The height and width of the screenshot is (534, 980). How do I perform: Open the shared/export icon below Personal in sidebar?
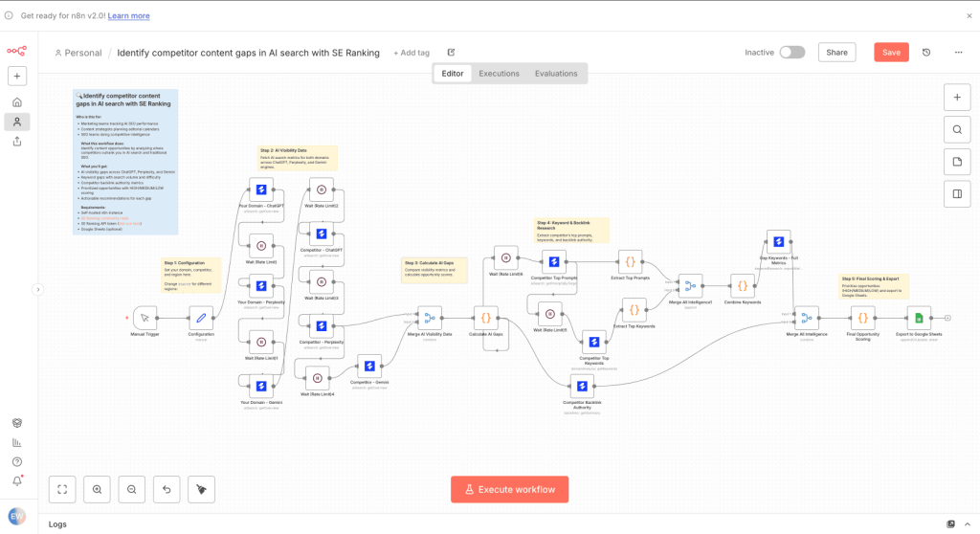pos(17,142)
